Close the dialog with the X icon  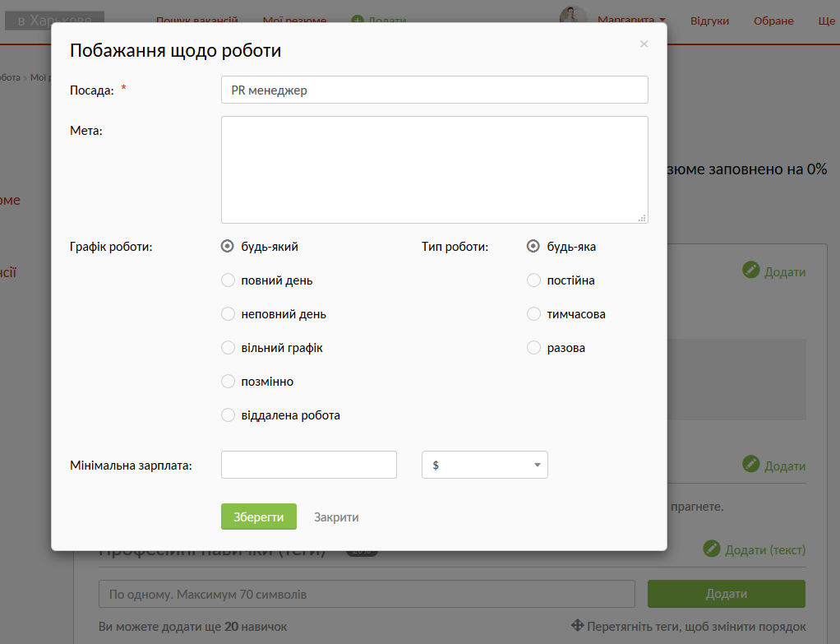644,44
